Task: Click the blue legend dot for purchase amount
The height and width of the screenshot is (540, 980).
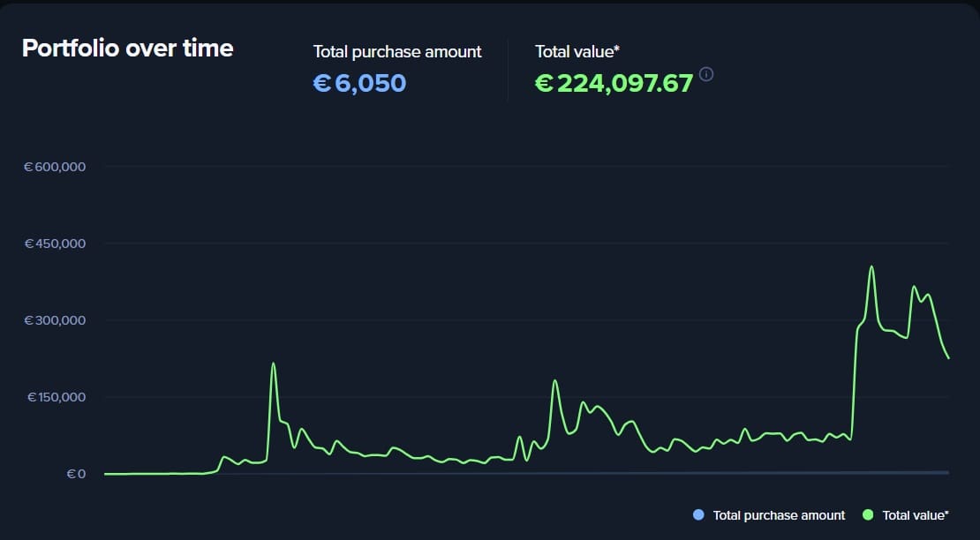Action: (699, 515)
